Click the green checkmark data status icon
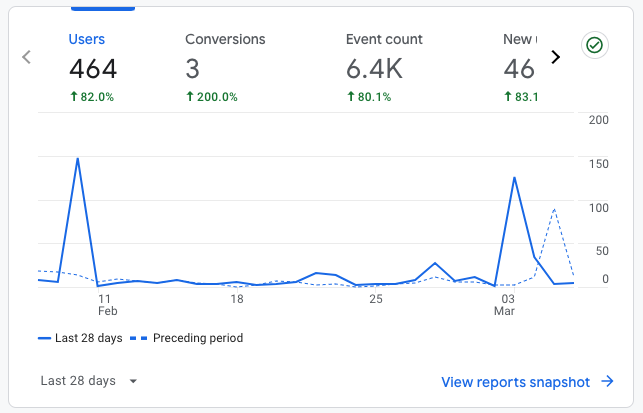This screenshot has width=643, height=413. [594, 46]
